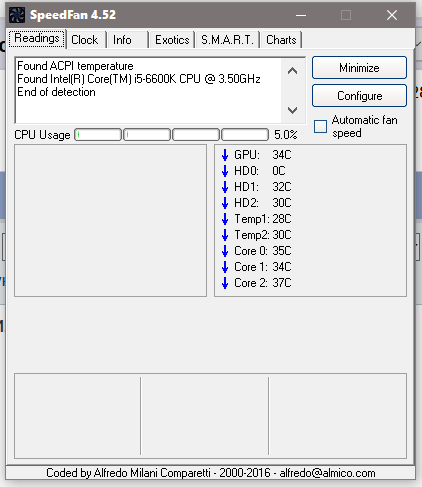Click the first CPU usage bar

pyautogui.click(x=98, y=135)
